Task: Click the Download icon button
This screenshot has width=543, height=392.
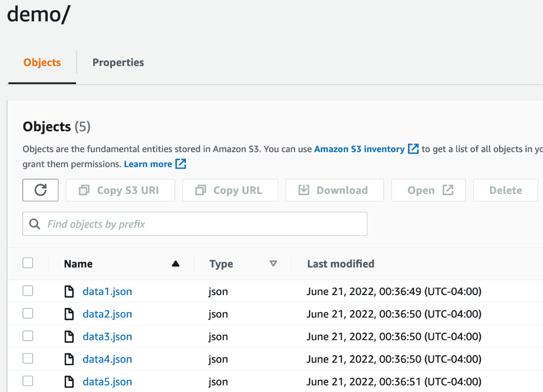Action: click(x=305, y=190)
